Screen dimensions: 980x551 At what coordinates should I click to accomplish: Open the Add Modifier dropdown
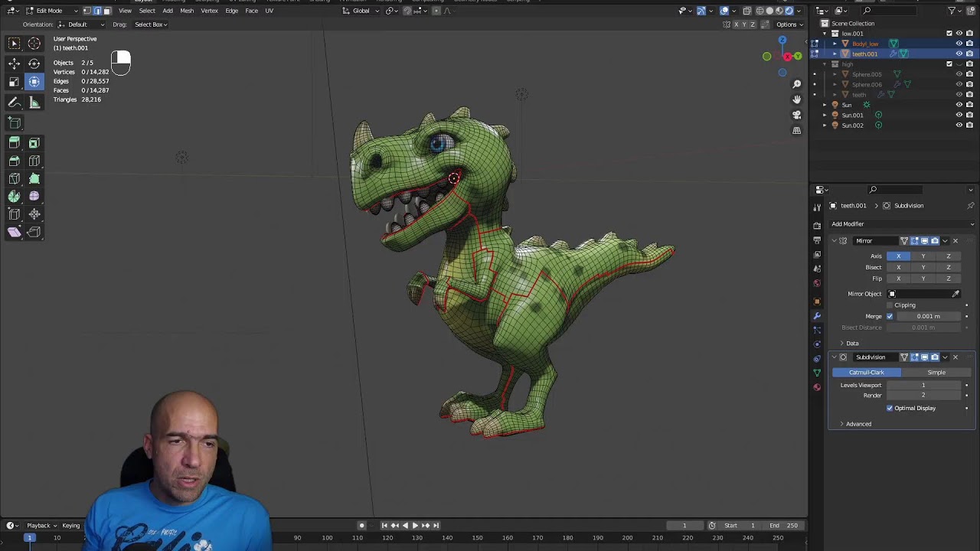click(x=903, y=224)
